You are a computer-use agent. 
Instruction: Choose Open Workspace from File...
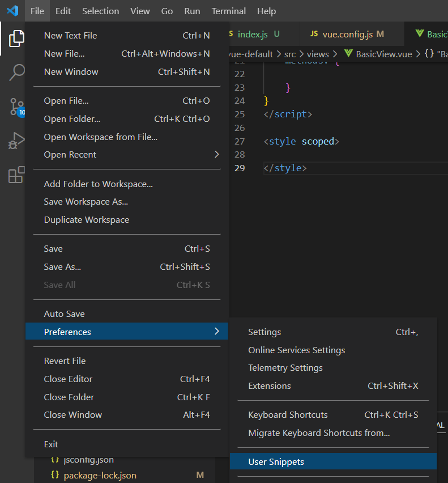(x=127, y=137)
